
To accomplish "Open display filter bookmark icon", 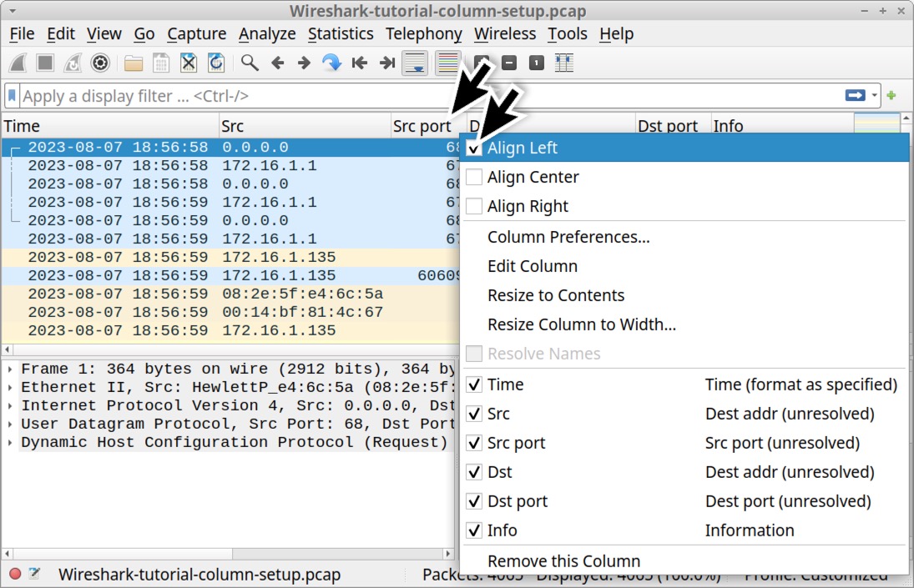I will (12, 95).
